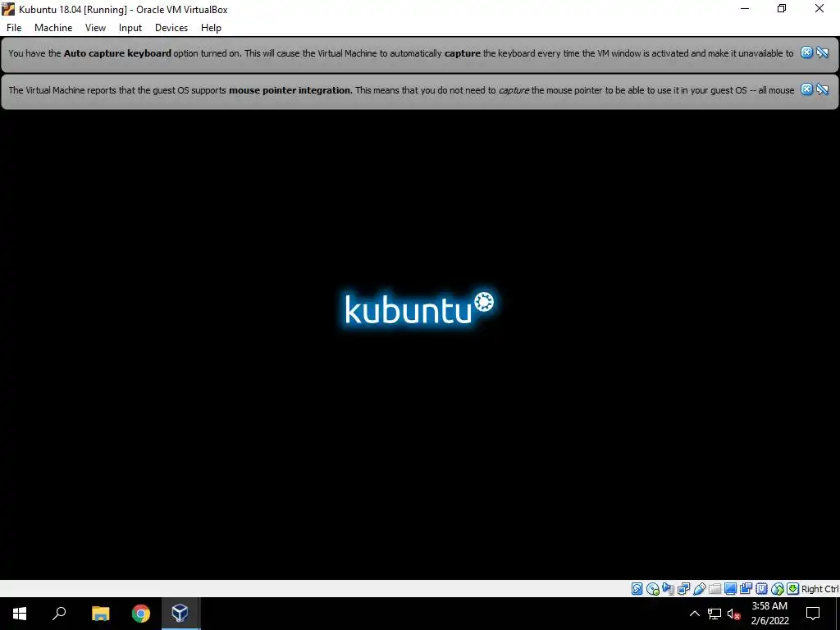Click the optical disk indicator icon
Screen dimensions: 840x630
(652, 589)
